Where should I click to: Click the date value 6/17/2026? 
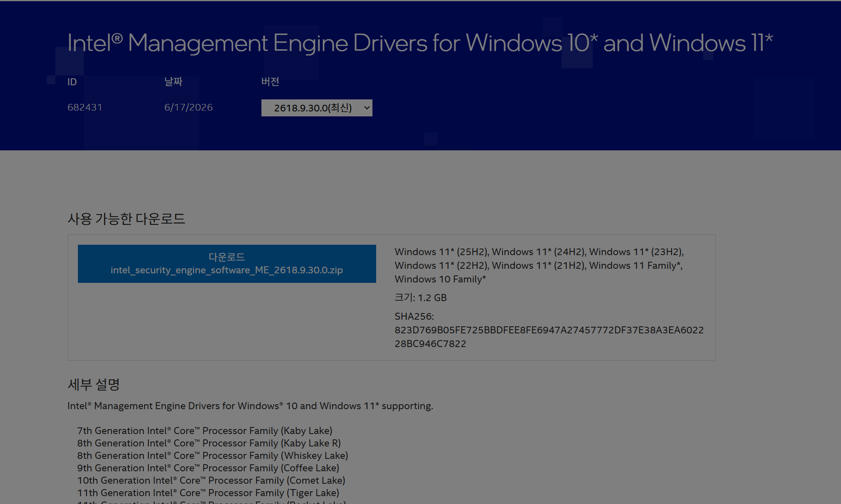coord(188,107)
